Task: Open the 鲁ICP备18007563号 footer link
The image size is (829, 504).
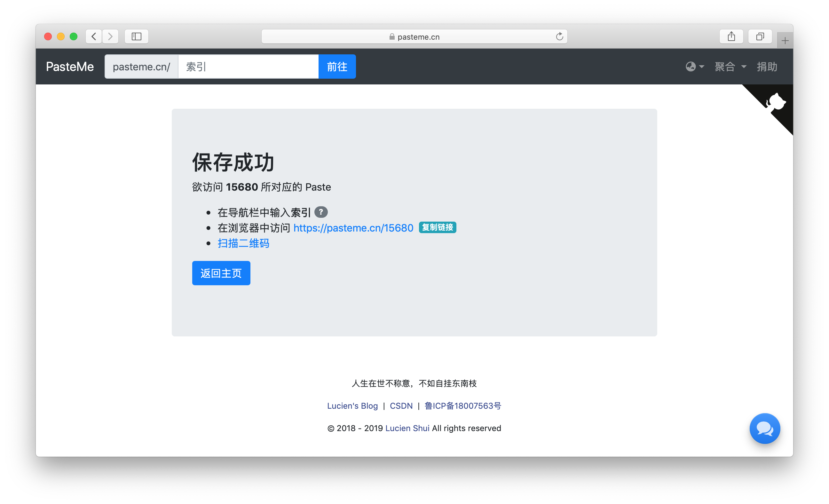Action: 462,406
